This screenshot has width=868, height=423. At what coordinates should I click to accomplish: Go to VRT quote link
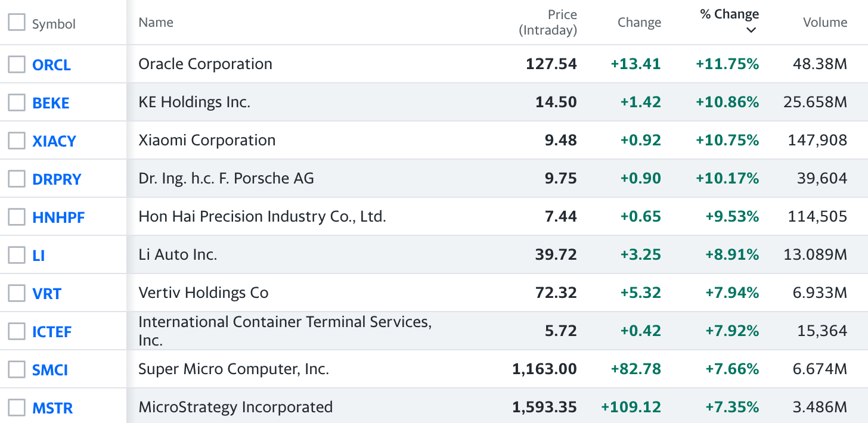(46, 294)
